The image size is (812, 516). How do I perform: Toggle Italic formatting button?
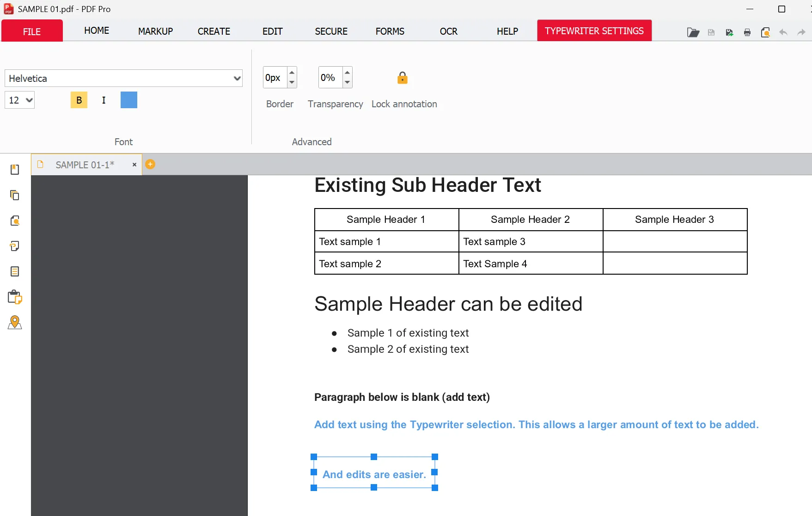(x=104, y=100)
